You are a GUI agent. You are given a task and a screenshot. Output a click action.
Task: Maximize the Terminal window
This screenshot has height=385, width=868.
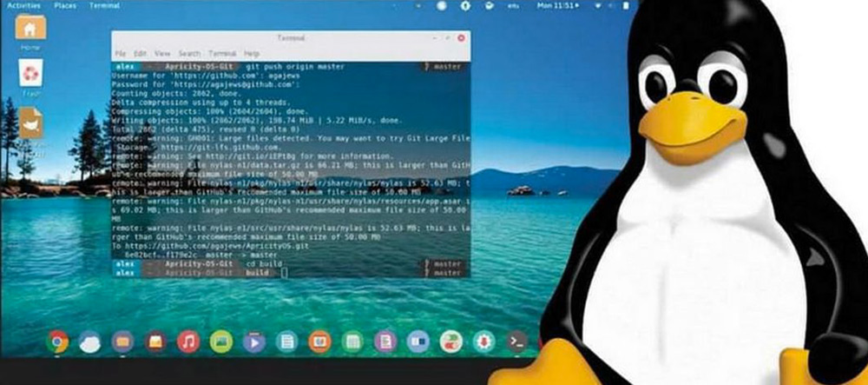448,38
